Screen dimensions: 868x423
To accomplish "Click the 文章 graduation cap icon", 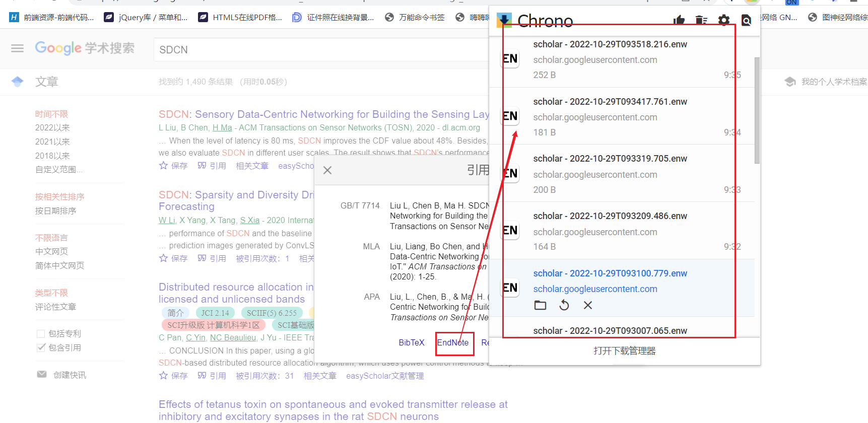I will [18, 81].
